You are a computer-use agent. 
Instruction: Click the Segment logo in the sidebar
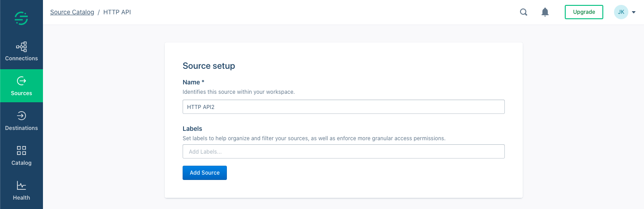[21, 18]
